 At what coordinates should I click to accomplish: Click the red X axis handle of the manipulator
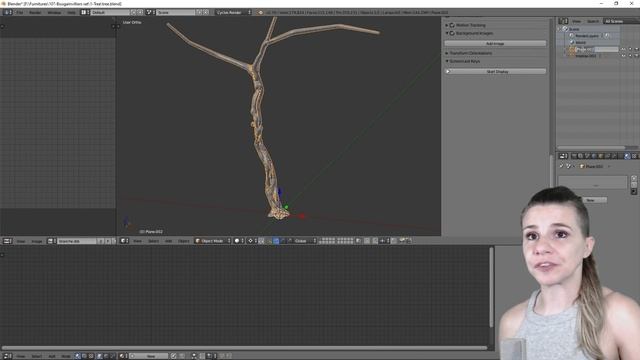point(302,216)
